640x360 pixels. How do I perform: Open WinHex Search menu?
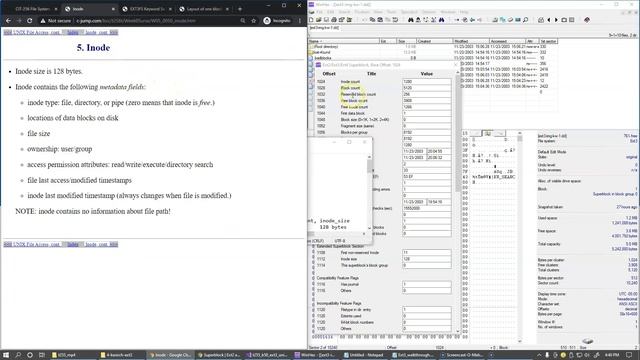click(x=344, y=12)
